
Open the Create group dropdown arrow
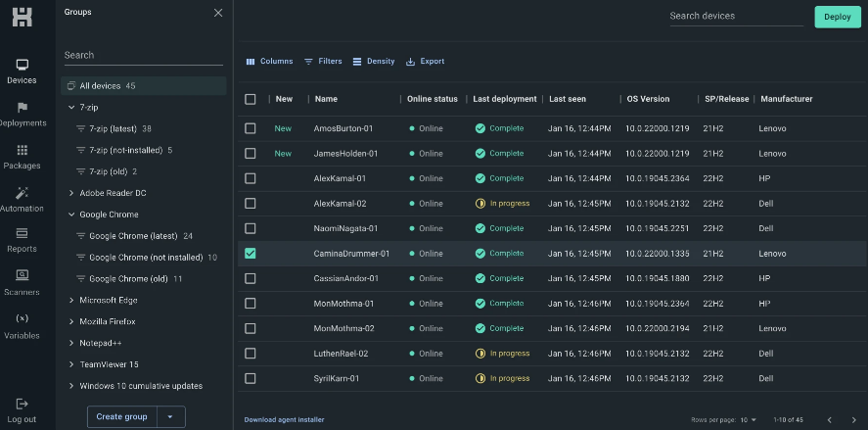pos(170,416)
